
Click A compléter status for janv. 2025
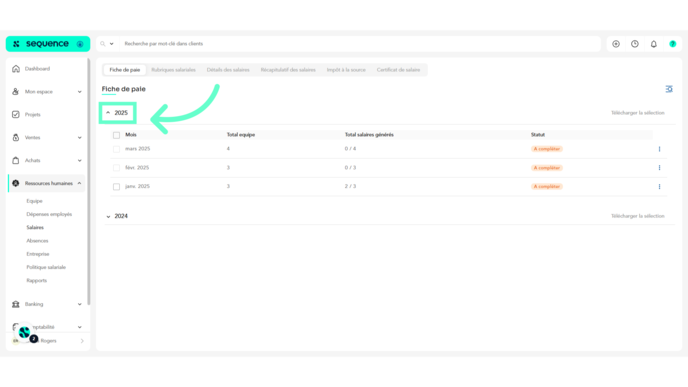coord(546,186)
